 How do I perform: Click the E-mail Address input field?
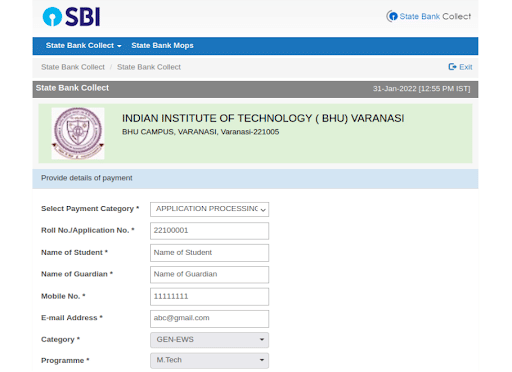pos(209,319)
